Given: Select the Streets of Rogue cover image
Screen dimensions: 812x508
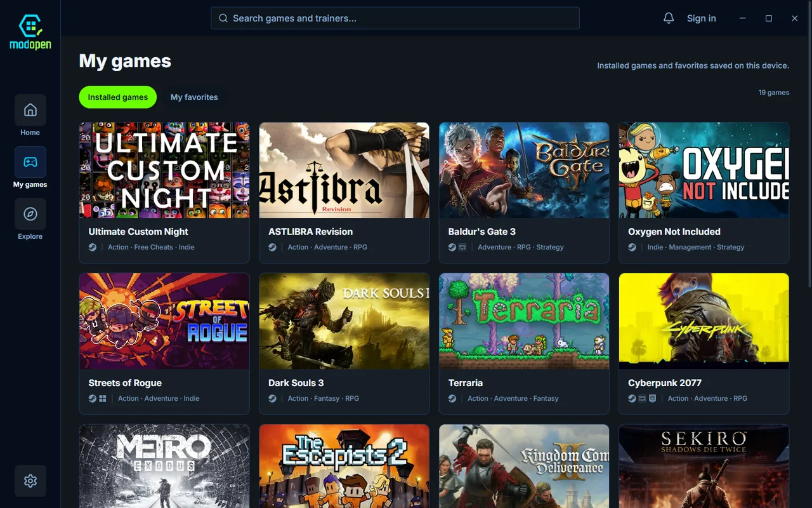Looking at the screenshot, I should pyautogui.click(x=164, y=321).
